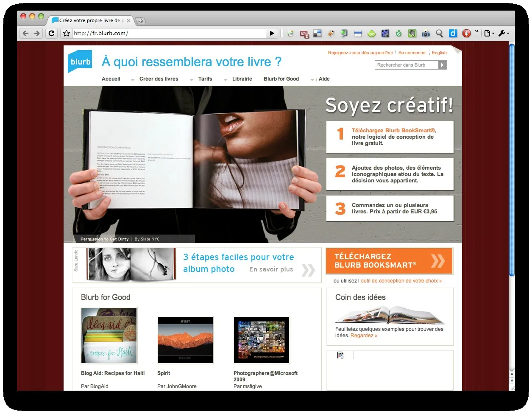The height and width of the screenshot is (414, 532).
Task: Click the 'En savoir plus' link
Action: pos(271,269)
